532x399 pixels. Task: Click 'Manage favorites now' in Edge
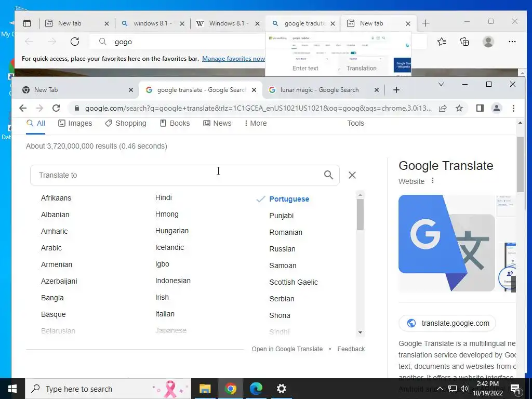click(233, 59)
